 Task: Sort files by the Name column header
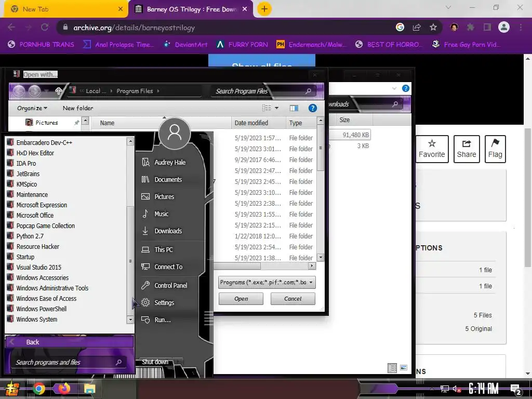click(161, 123)
